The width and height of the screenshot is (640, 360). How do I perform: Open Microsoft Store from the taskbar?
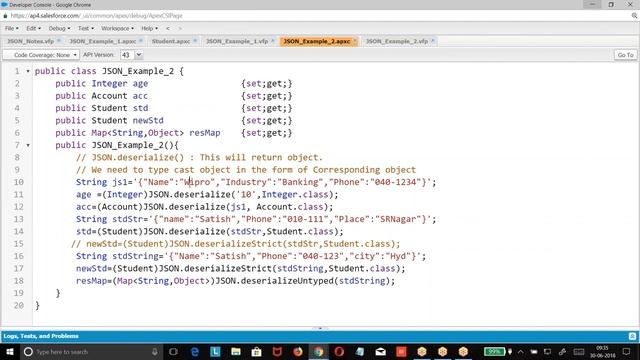point(256,351)
